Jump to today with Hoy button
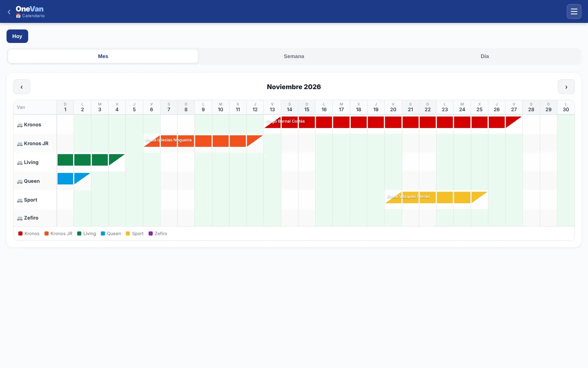This screenshot has height=368, width=588. click(17, 36)
